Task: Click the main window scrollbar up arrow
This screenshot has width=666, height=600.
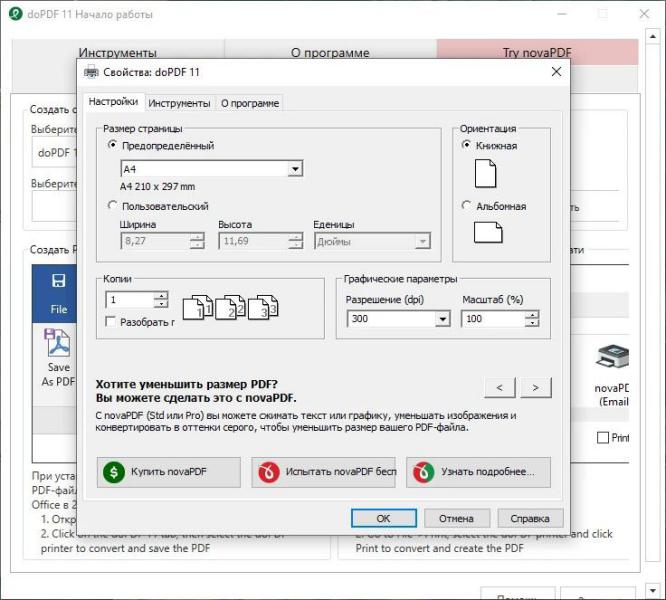Action: click(x=652, y=37)
